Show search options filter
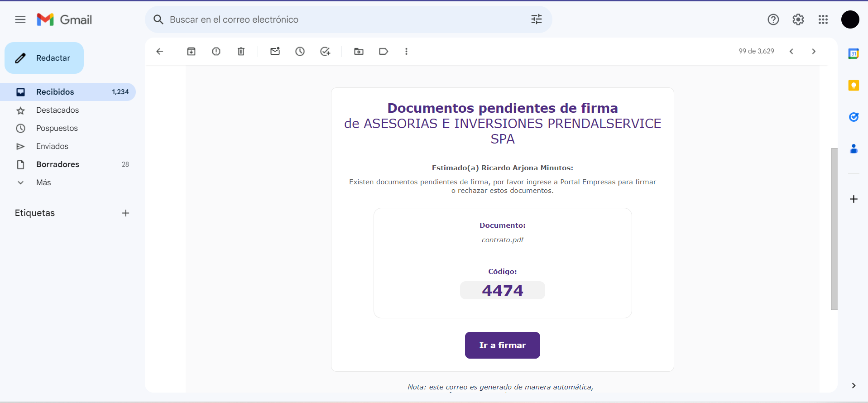Screen dimensions: 868x403 (536, 19)
